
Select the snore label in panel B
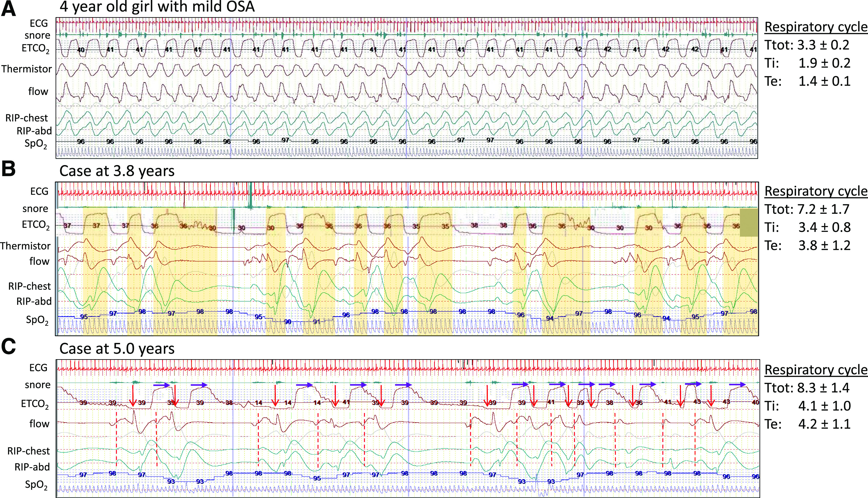[35, 209]
